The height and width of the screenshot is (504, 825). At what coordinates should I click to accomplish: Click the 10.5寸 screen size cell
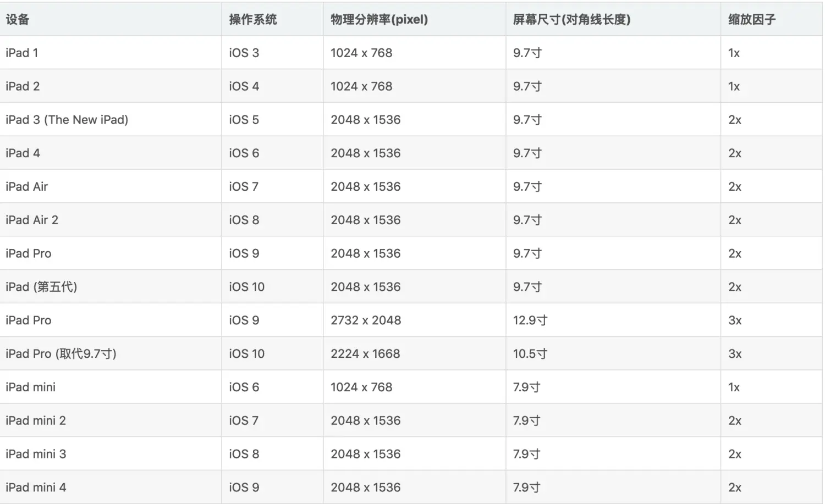pyautogui.click(x=530, y=354)
